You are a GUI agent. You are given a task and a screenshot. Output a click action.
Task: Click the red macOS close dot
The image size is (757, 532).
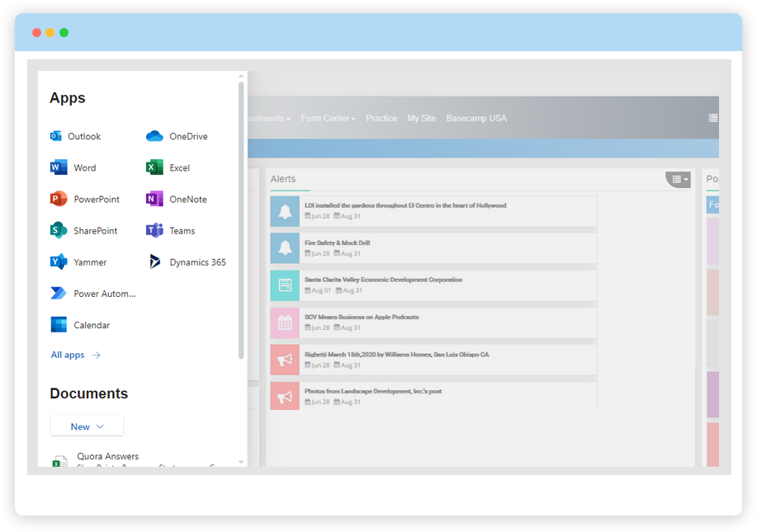click(x=36, y=32)
